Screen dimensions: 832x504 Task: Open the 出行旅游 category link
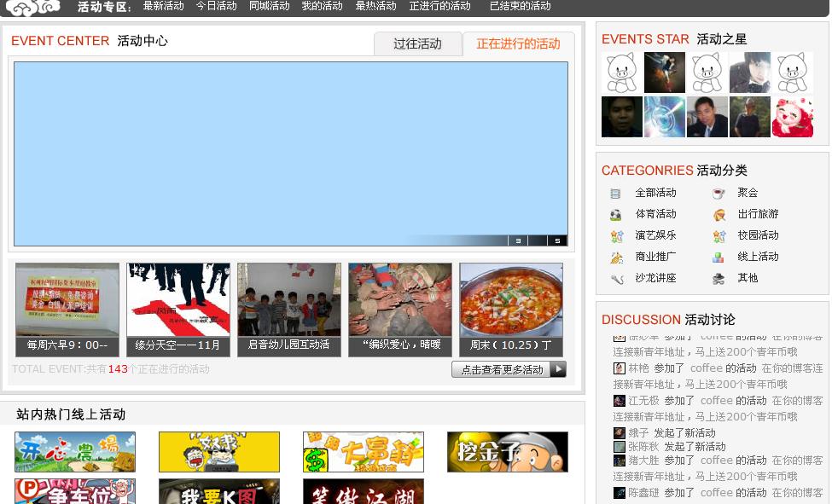tap(759, 214)
